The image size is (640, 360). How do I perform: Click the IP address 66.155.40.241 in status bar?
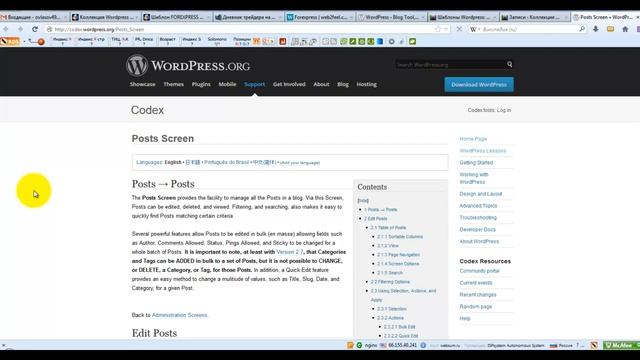pos(402,345)
